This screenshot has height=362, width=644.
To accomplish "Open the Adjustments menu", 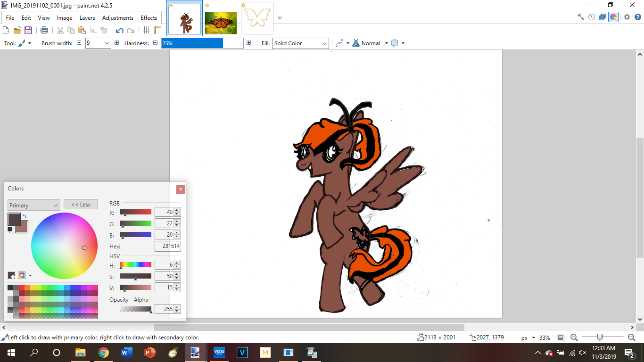I will [x=117, y=18].
